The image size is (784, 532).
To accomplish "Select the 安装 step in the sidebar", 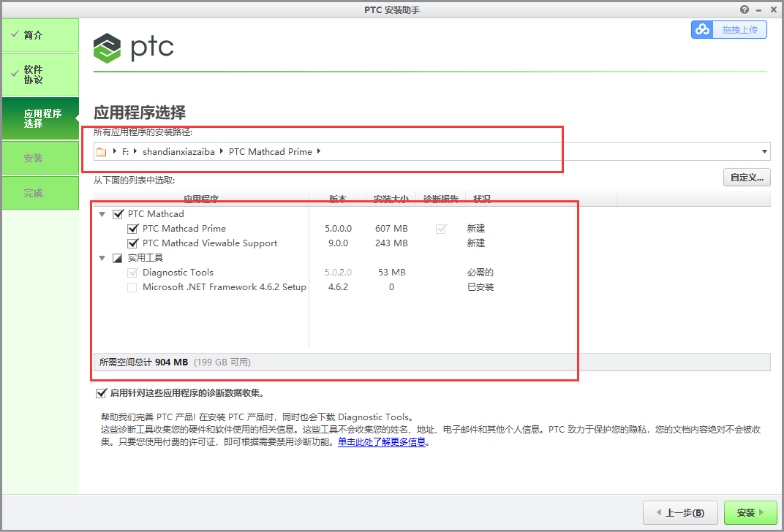I will pos(40,158).
